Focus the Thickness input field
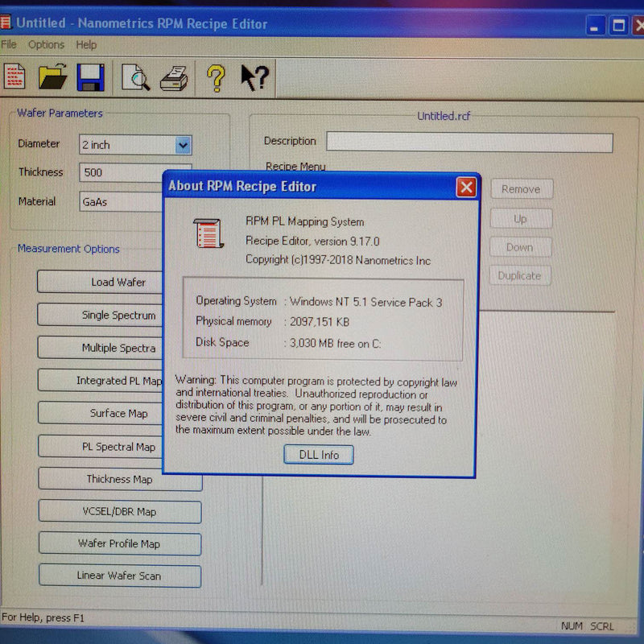This screenshot has width=644, height=644. (x=121, y=172)
